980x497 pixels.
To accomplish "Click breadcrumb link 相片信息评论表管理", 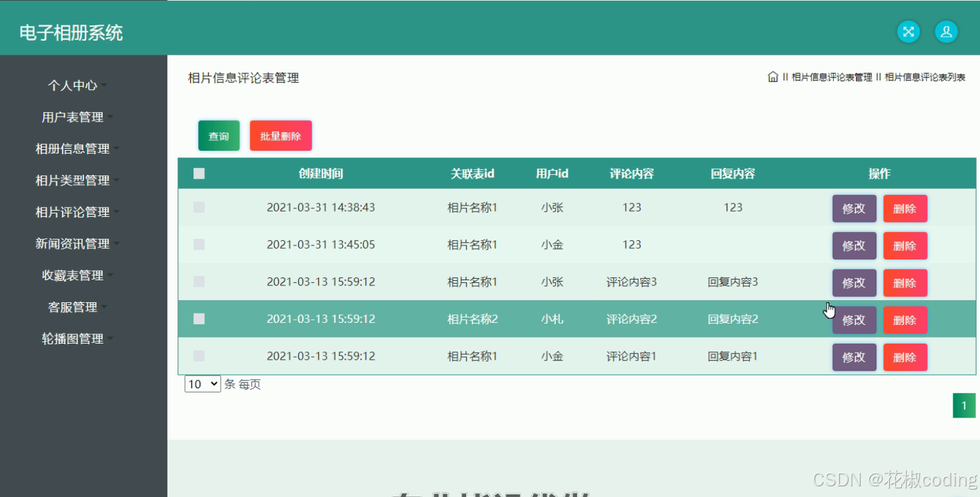I will click(832, 77).
